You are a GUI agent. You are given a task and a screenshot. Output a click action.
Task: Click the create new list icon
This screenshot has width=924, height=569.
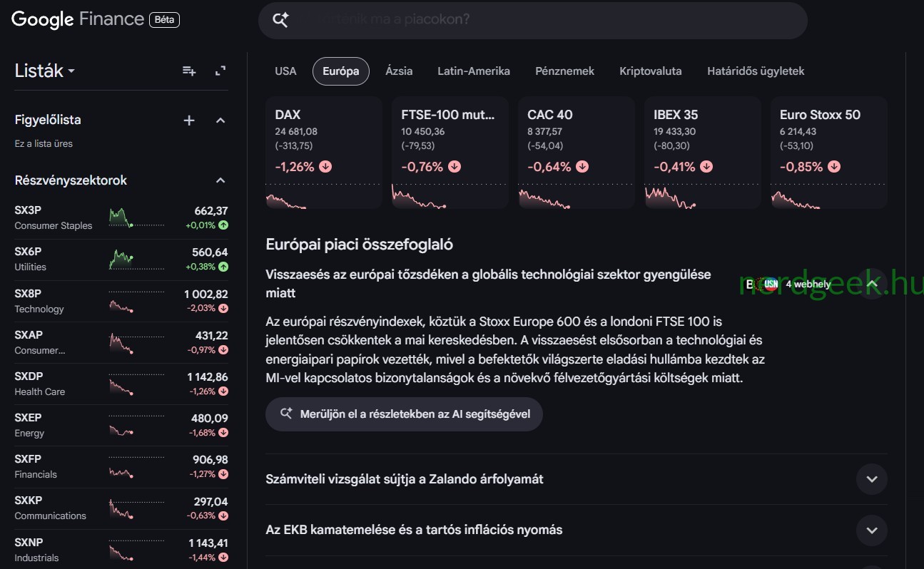189,71
